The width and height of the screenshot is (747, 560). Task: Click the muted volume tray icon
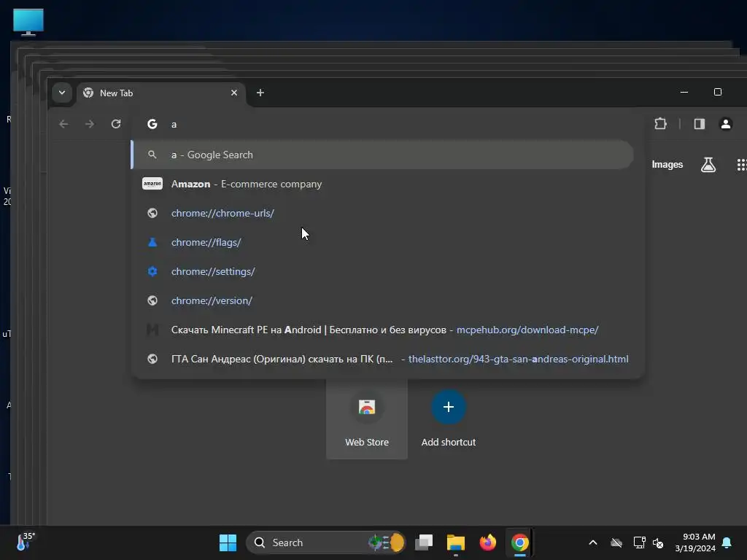658,542
